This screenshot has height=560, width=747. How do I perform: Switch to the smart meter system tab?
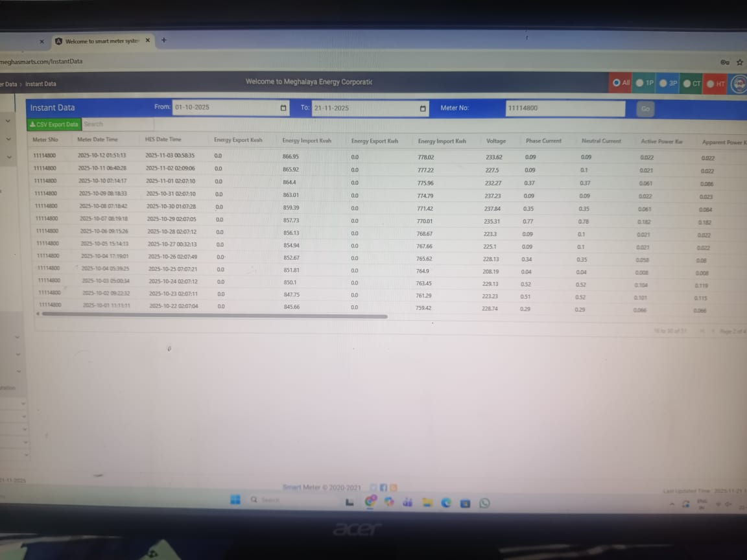[101, 41]
